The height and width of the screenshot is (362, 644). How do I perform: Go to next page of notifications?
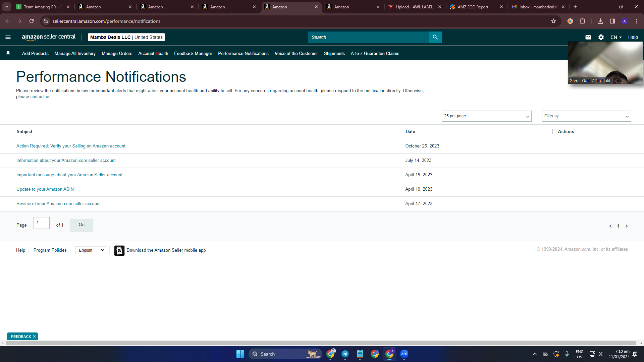627,226
